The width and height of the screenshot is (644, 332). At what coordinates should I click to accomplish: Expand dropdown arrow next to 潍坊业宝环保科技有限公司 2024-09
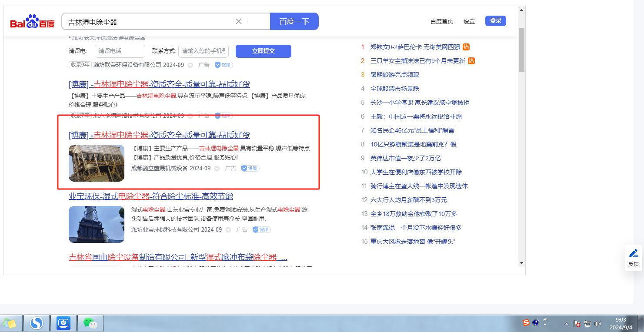pos(228,230)
